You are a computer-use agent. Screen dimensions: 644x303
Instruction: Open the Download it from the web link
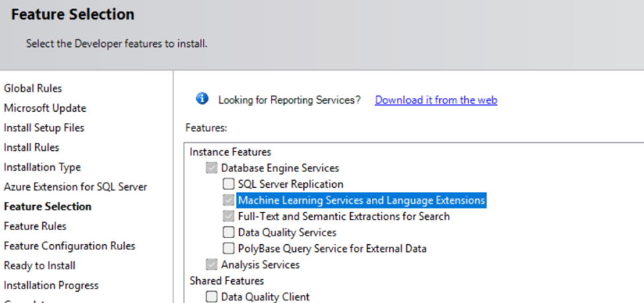click(x=436, y=100)
